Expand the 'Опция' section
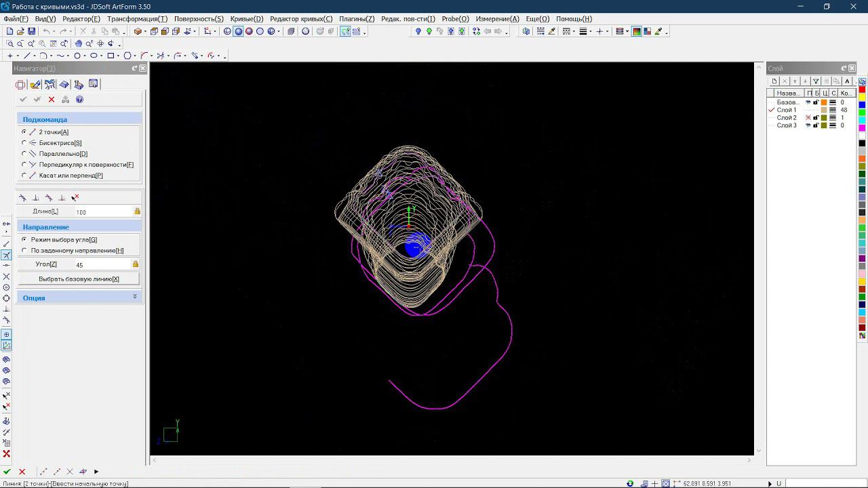 135,297
